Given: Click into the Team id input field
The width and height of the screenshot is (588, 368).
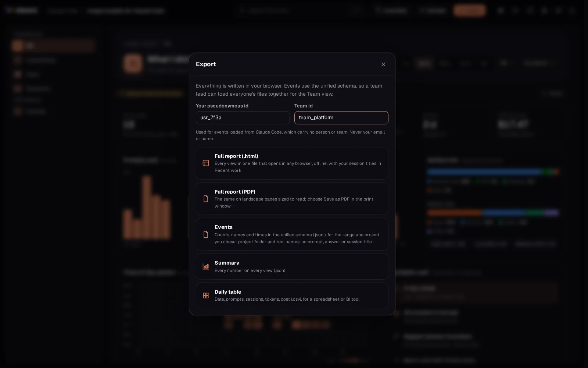Looking at the screenshot, I should tap(341, 118).
